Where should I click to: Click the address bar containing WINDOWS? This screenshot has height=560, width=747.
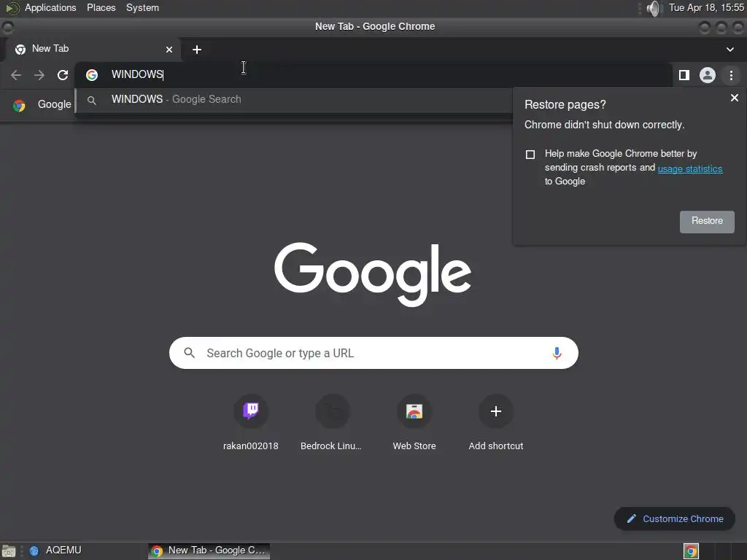tap(374, 75)
